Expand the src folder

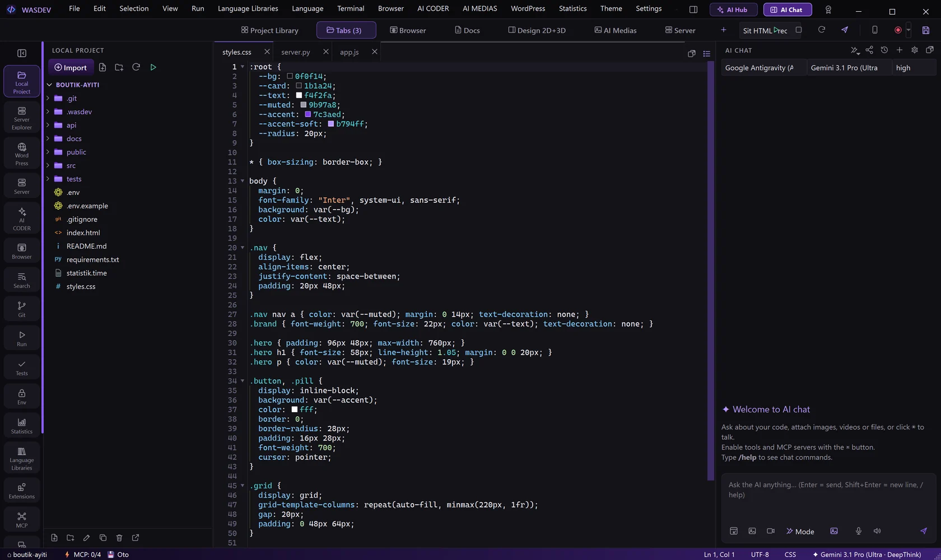coord(71,166)
